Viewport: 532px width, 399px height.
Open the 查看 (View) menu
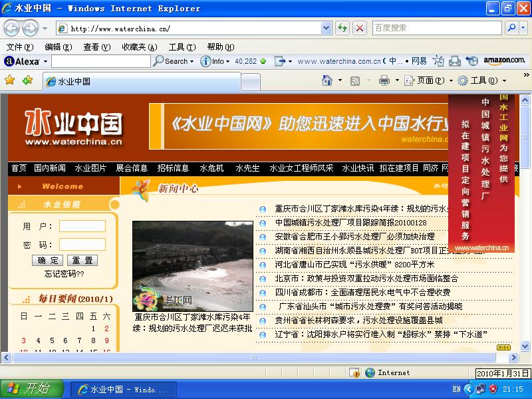(97, 47)
